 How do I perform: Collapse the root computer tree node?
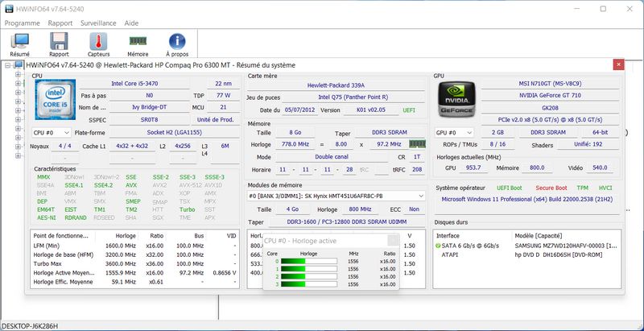pyautogui.click(x=7, y=65)
